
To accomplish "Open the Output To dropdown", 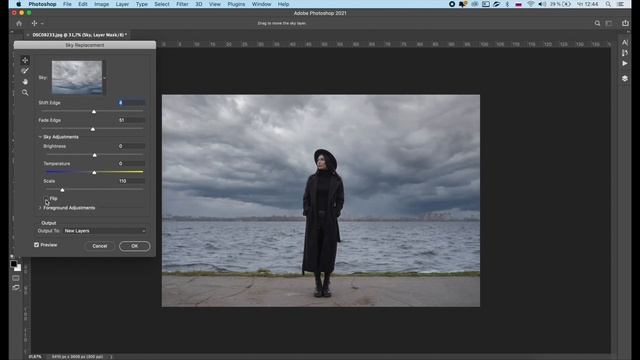I will [x=104, y=231].
